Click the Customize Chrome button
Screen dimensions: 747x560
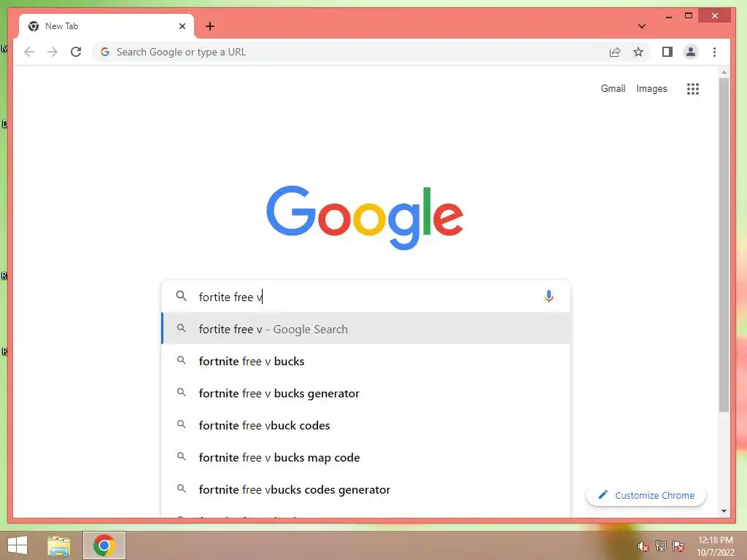tap(646, 495)
